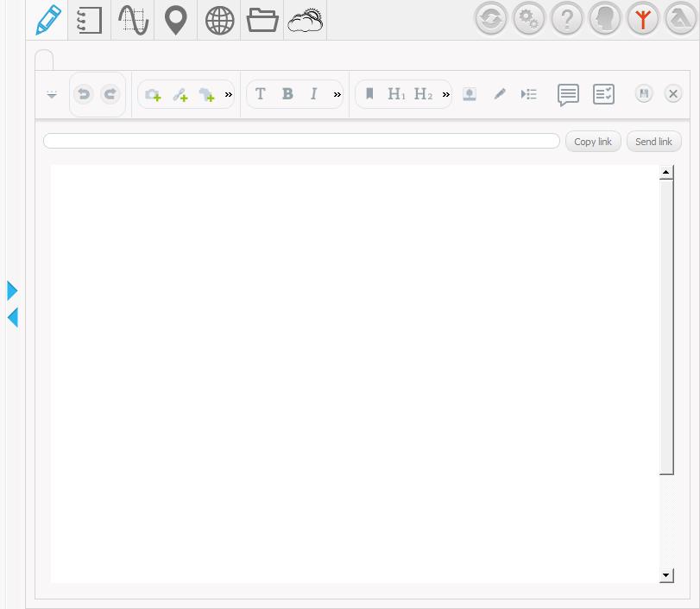Open the map location pin tab
Viewport: 700px width, 609px height.
point(176,20)
